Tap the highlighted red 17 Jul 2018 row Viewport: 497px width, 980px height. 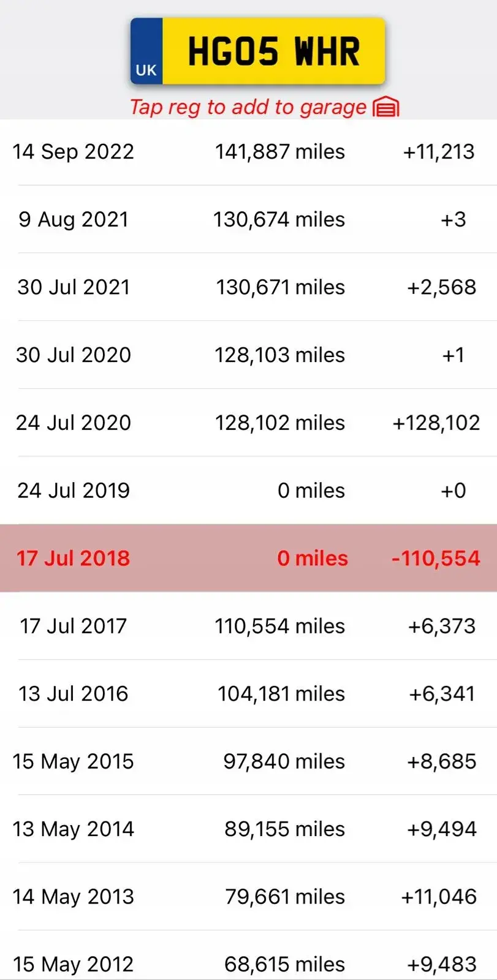click(248, 558)
